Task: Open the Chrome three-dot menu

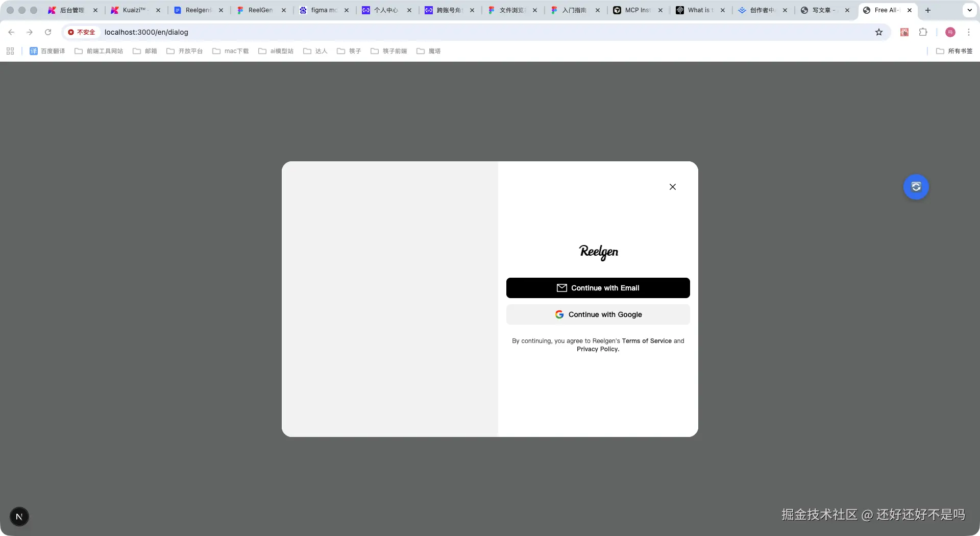Action: point(969,32)
